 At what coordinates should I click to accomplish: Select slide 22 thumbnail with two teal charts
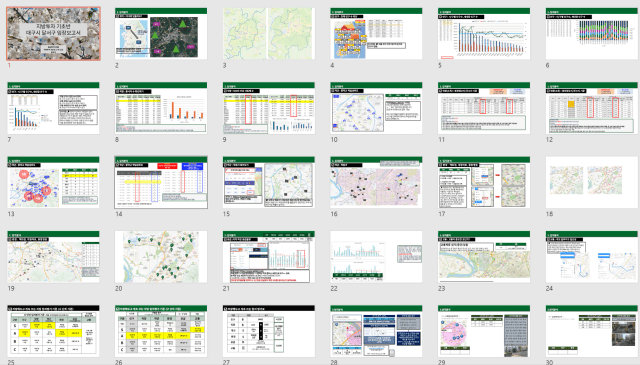tap(376, 257)
